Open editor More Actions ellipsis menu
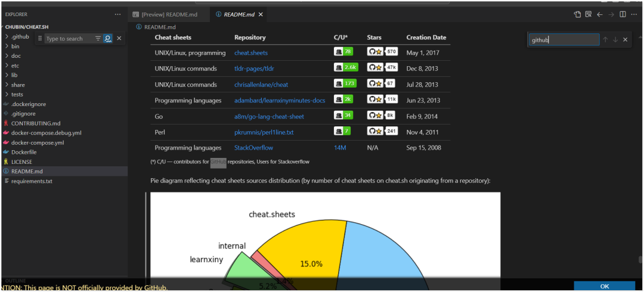The image size is (644, 292). pyautogui.click(x=634, y=14)
